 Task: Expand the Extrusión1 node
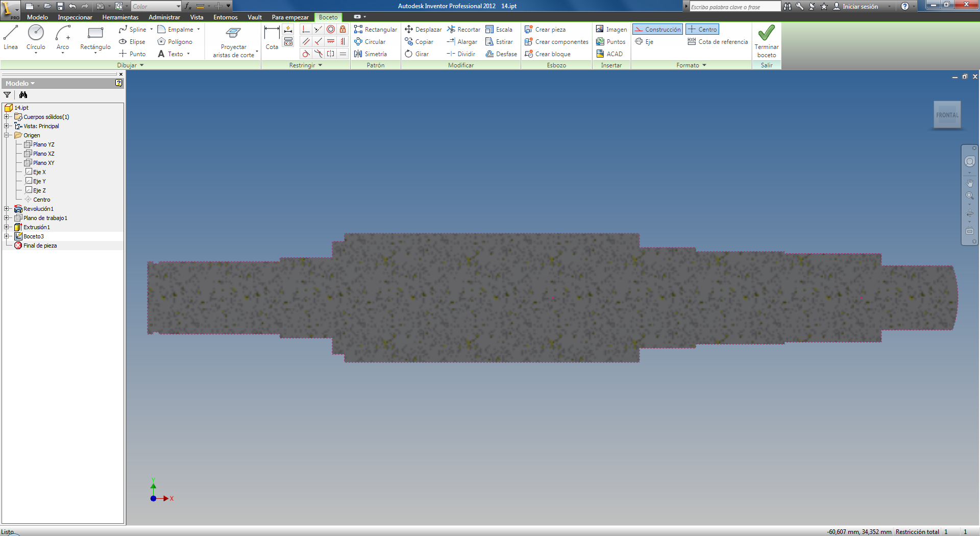pos(7,227)
